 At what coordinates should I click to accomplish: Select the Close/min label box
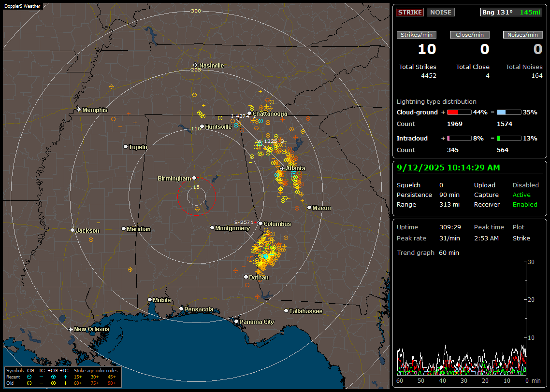click(x=470, y=35)
